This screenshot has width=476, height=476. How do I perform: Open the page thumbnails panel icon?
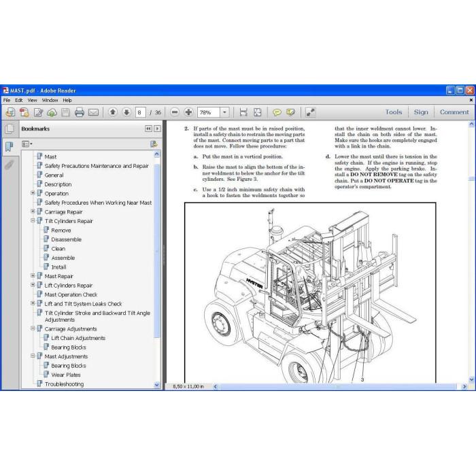pos(10,129)
